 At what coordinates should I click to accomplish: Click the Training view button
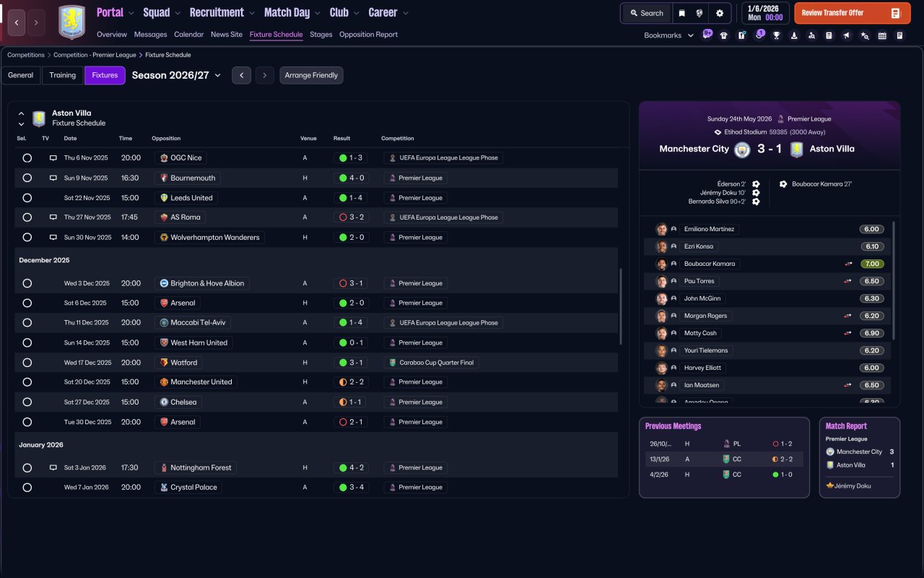click(63, 75)
